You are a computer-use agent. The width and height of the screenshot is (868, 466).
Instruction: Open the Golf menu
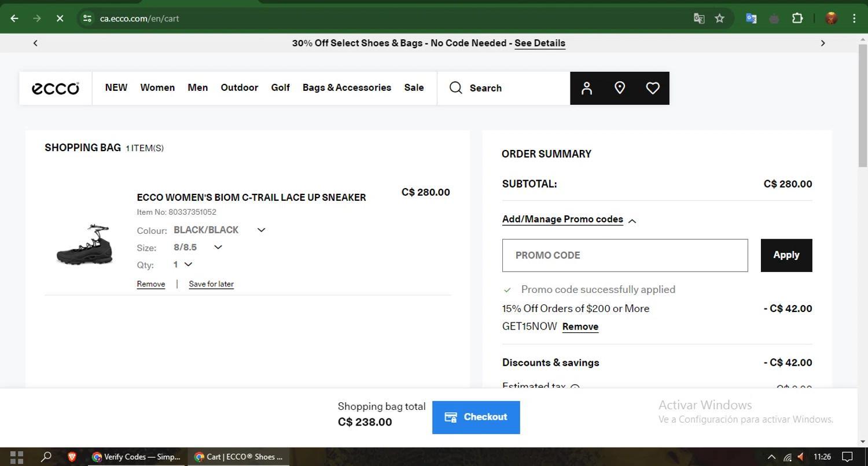(281, 87)
